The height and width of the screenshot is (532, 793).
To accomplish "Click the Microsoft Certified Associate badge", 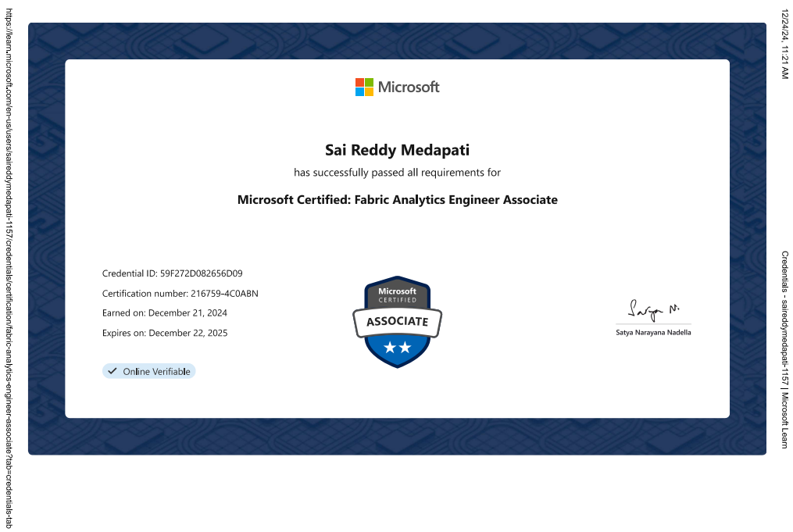I will (x=397, y=322).
